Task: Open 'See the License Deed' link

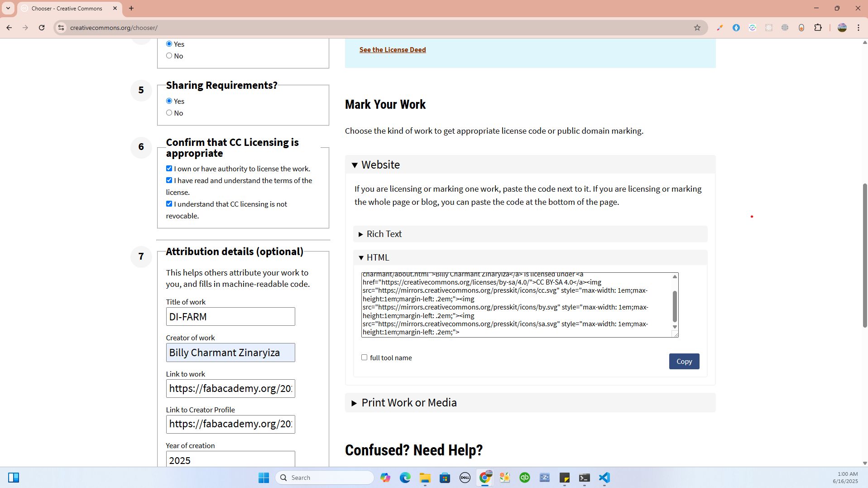Action: [393, 50]
